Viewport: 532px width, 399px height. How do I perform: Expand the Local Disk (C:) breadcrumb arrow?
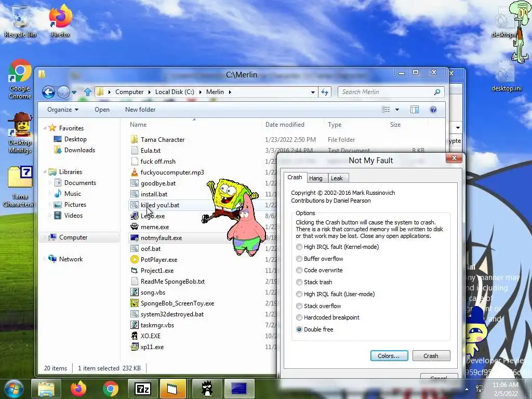tap(201, 92)
